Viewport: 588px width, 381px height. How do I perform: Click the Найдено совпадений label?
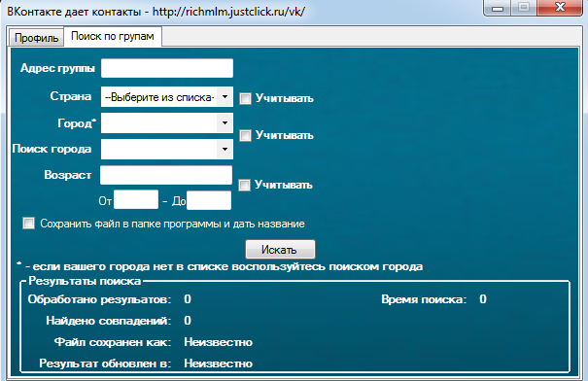tap(109, 321)
